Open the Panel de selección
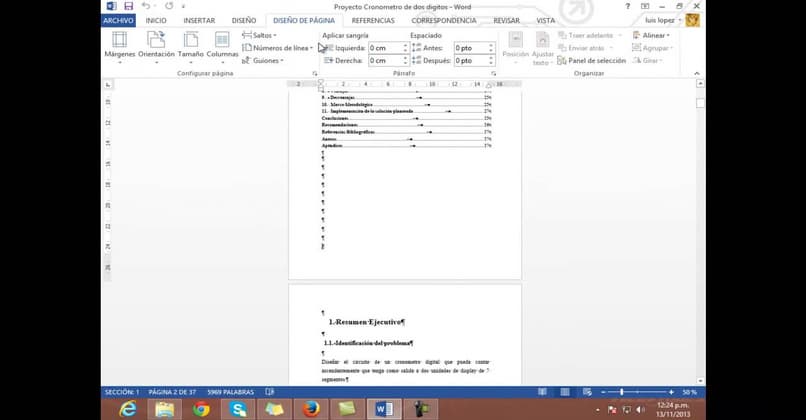Viewport: 806px width, 420px height. tap(592, 61)
